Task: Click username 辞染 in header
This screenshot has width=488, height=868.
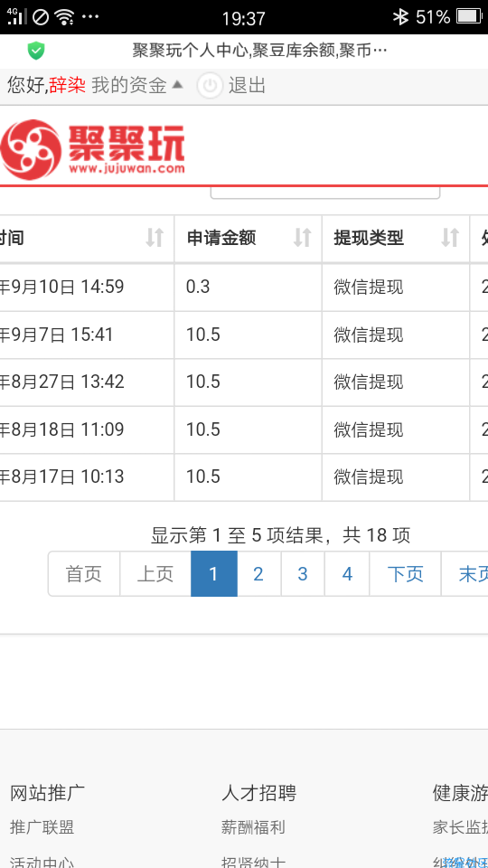Action: [67, 85]
